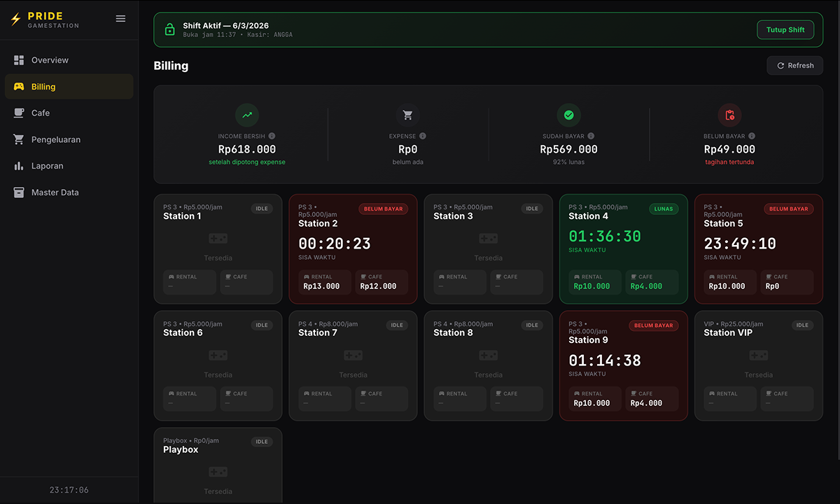Click Income Bersih trend icon
Screen dimensions: 840x504
247,115
